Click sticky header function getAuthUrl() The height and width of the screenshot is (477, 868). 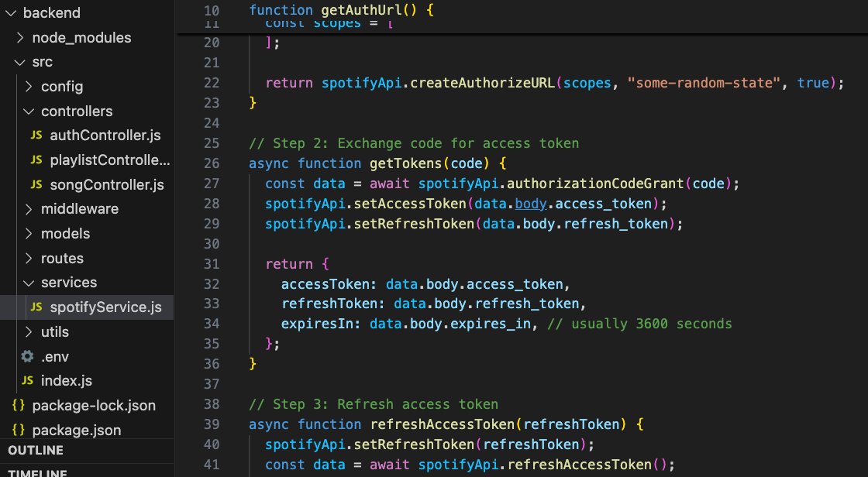342,10
